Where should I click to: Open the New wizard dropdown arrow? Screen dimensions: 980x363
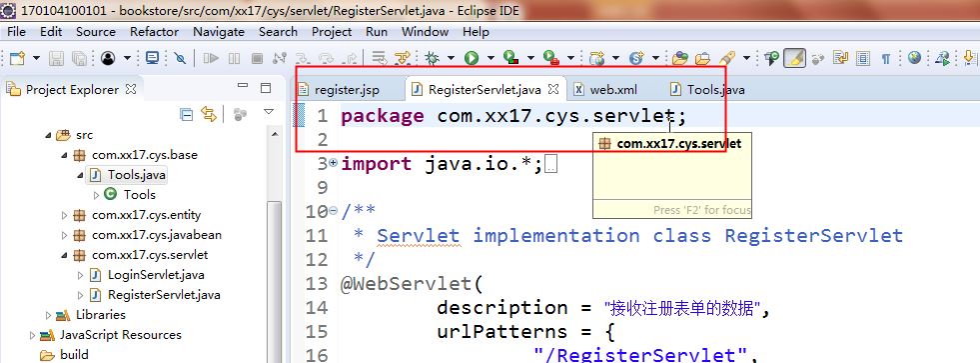pyautogui.click(x=36, y=58)
